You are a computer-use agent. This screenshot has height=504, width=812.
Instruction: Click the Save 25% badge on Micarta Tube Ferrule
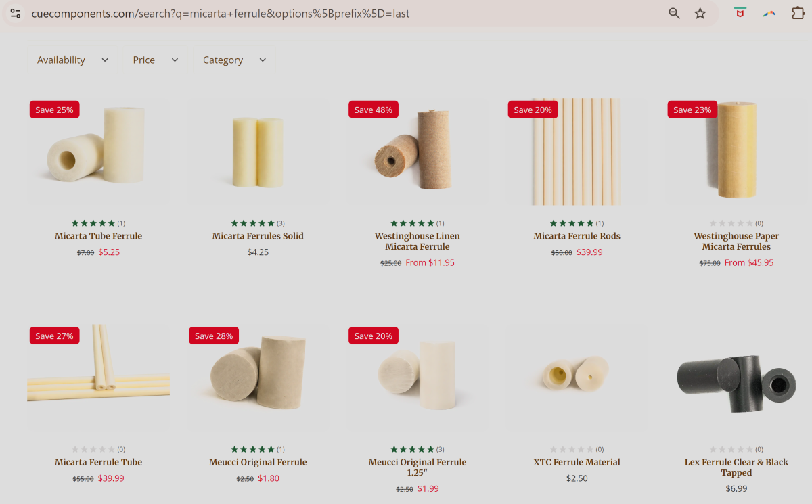54,110
